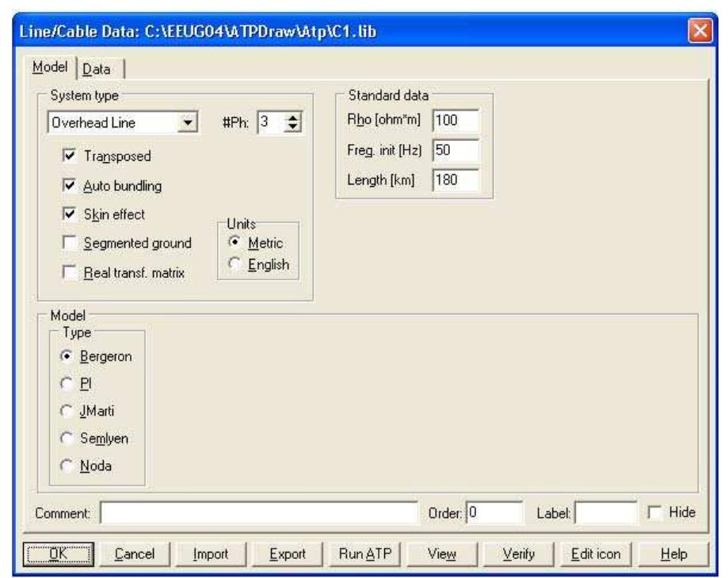
Task: Enable the Segmented ground option
Action: coord(69,242)
